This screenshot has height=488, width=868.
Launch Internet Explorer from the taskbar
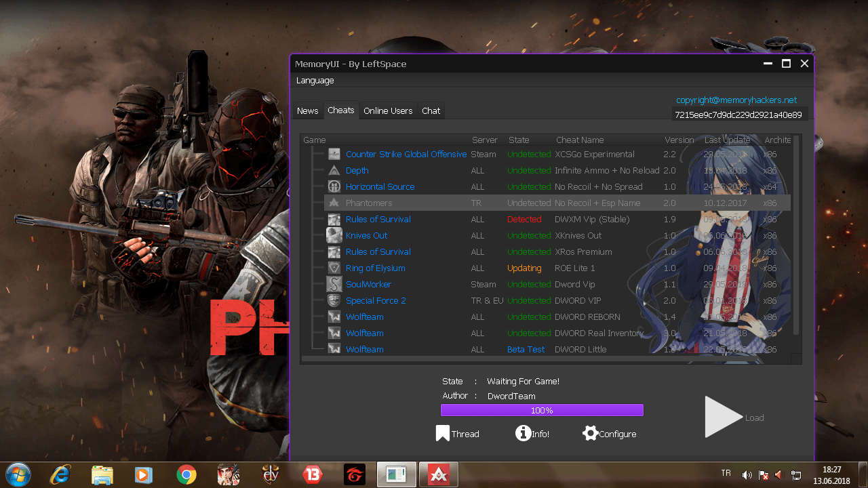coord(60,475)
